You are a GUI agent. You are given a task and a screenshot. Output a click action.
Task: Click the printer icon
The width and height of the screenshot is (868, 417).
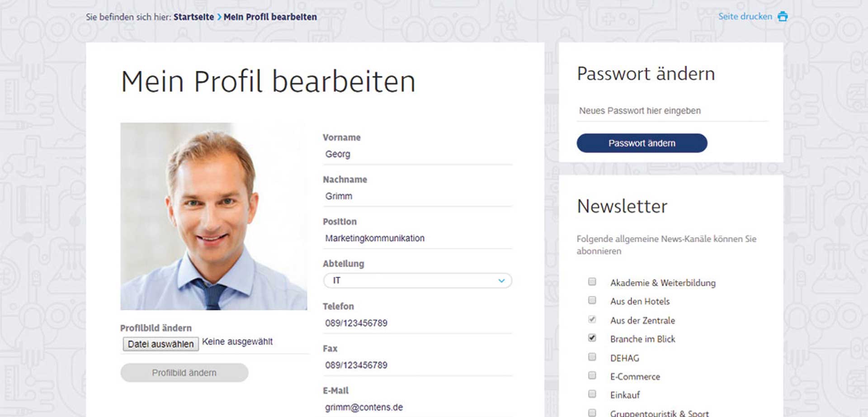[x=783, y=17]
